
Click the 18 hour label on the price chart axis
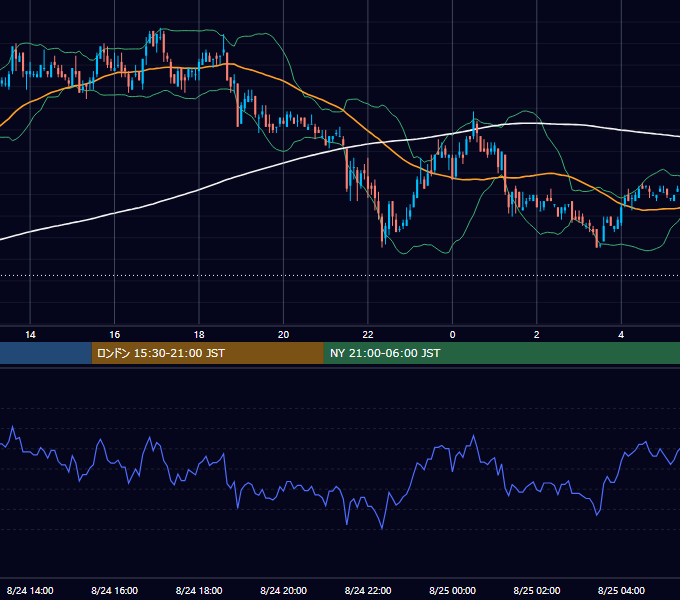pyautogui.click(x=199, y=335)
